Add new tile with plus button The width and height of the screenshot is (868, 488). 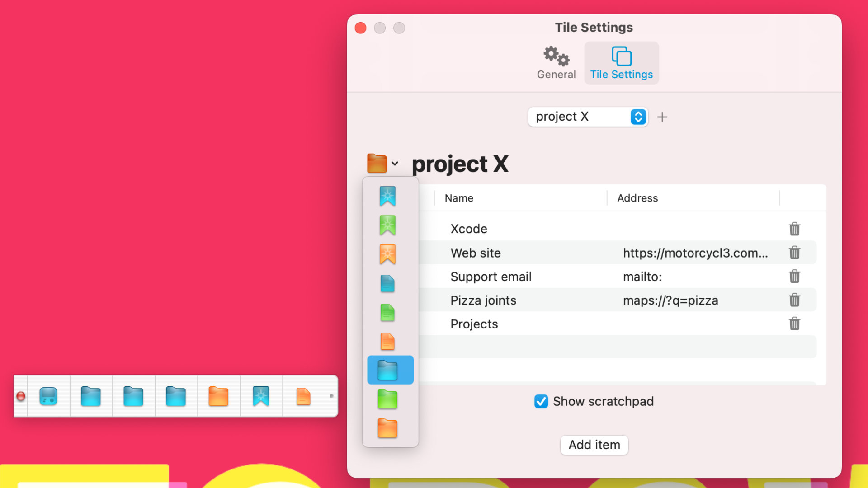tap(662, 117)
